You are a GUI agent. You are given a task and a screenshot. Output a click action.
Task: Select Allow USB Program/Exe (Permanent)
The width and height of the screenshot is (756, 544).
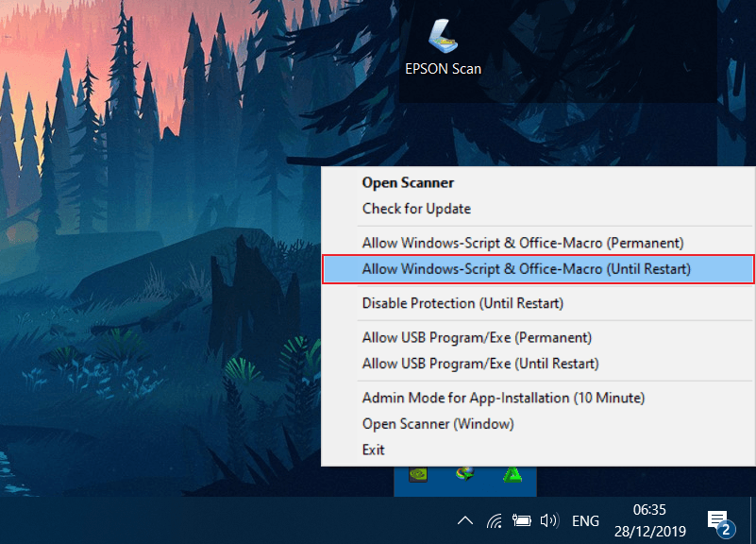pos(538,337)
